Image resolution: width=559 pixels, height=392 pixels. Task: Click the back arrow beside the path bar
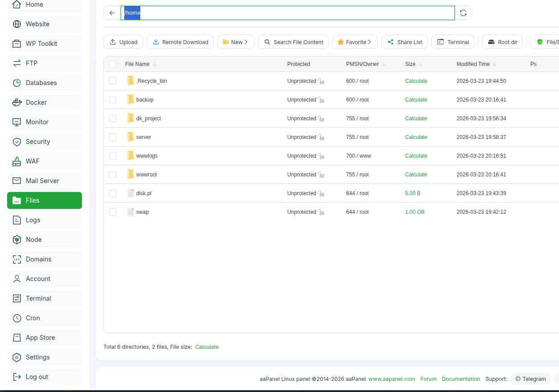pyautogui.click(x=112, y=13)
